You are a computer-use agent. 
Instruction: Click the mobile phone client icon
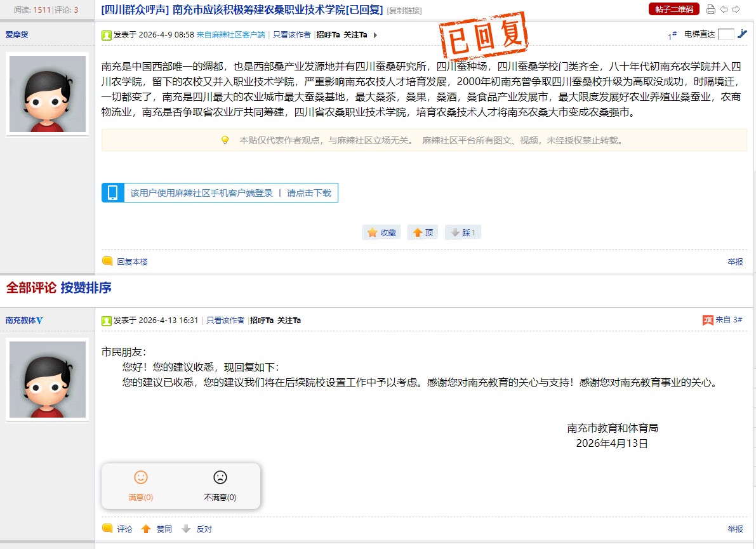[x=112, y=193]
